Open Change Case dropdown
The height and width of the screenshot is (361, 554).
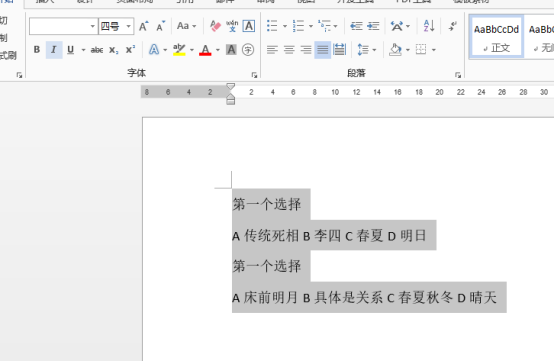(186, 26)
